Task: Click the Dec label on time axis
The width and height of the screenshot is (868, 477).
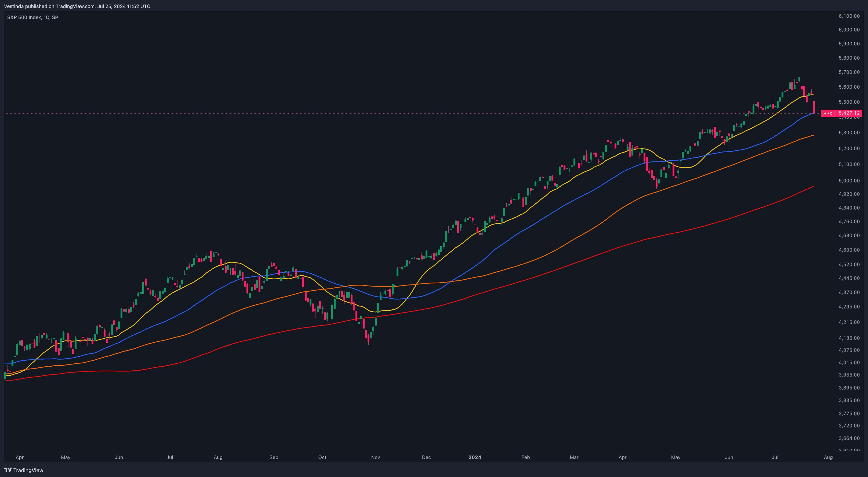Action: (426, 457)
